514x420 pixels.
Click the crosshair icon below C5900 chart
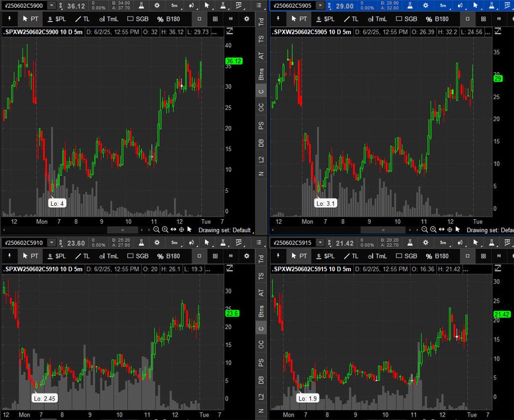[181, 230]
